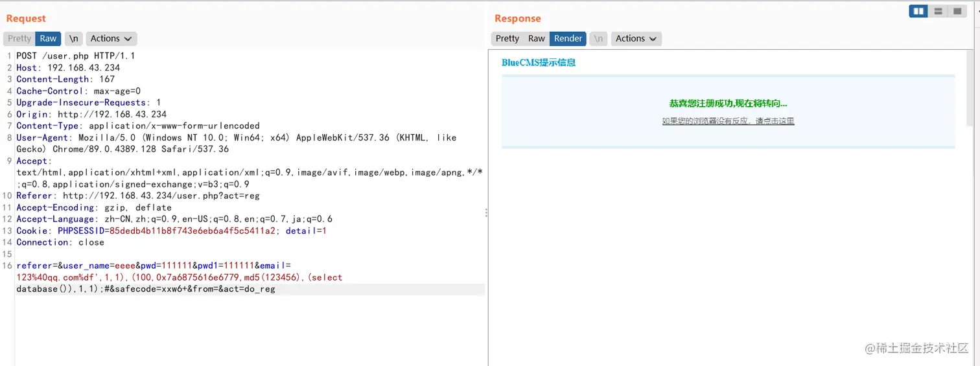Click the splitter handle between Request and Response
The height and width of the screenshot is (366, 980).
[x=486, y=212]
